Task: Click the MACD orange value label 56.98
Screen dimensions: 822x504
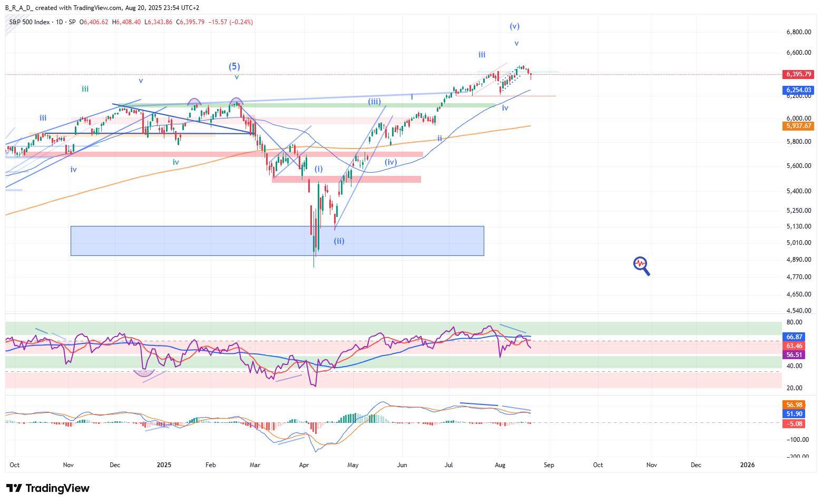Action: click(x=794, y=405)
